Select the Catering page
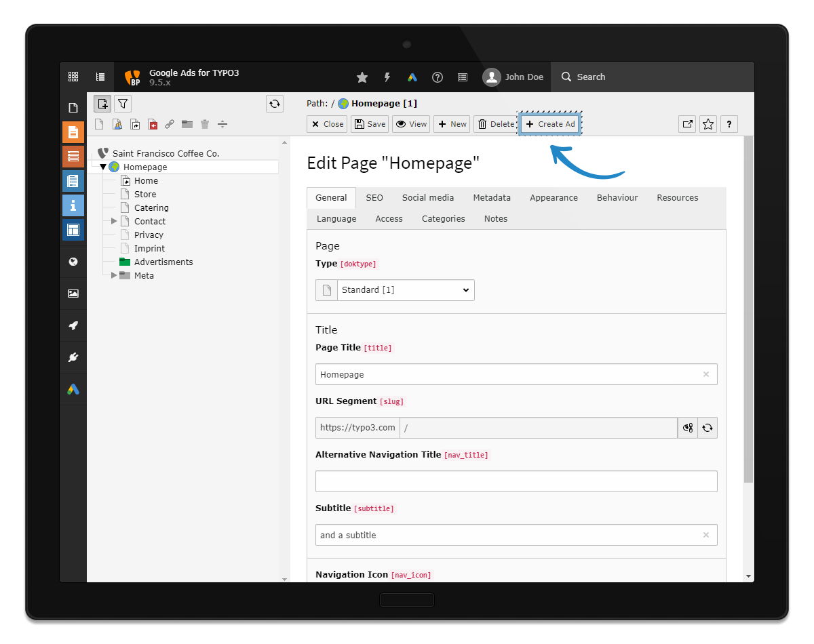 pos(151,208)
